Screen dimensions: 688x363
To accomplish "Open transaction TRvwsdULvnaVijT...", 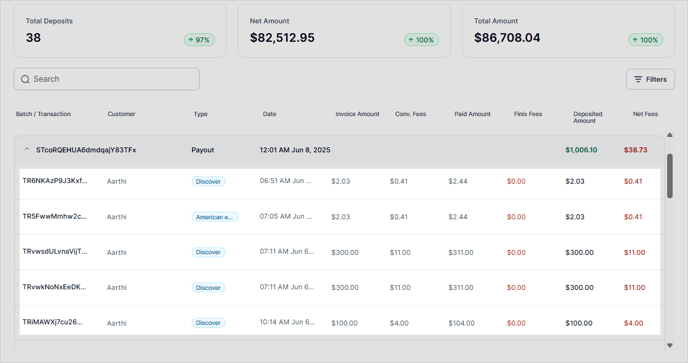I will pos(55,252).
